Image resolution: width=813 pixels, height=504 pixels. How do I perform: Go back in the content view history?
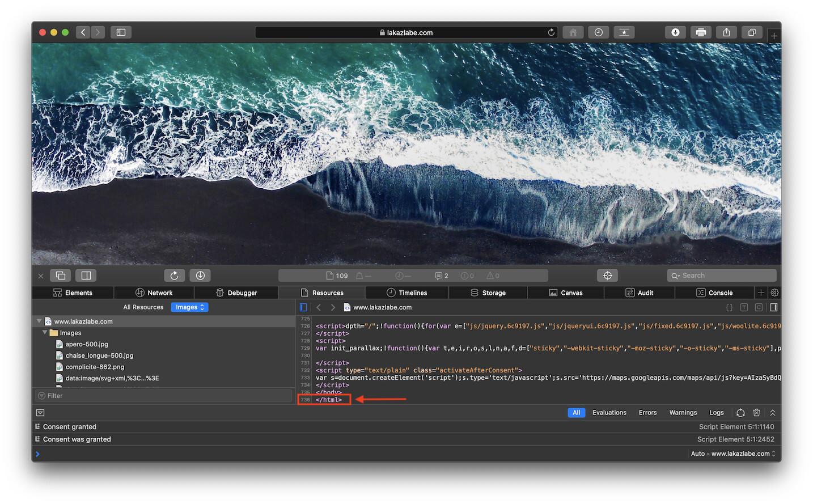click(x=319, y=307)
